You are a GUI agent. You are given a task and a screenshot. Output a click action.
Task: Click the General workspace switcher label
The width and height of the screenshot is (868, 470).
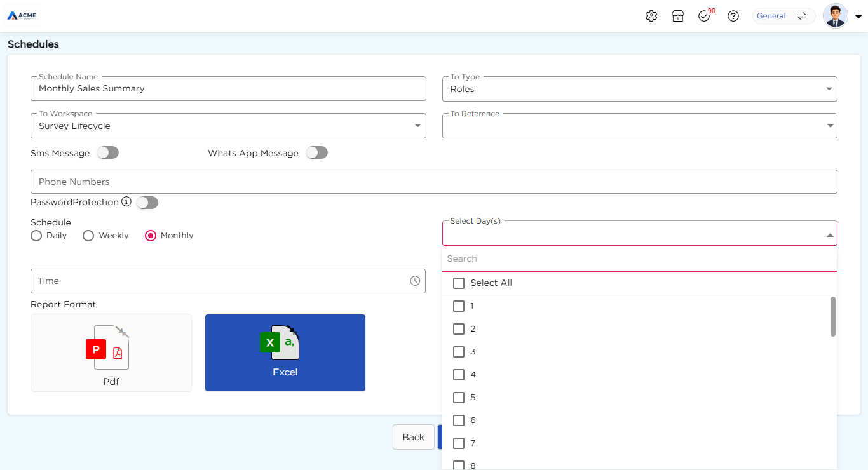[771, 16]
